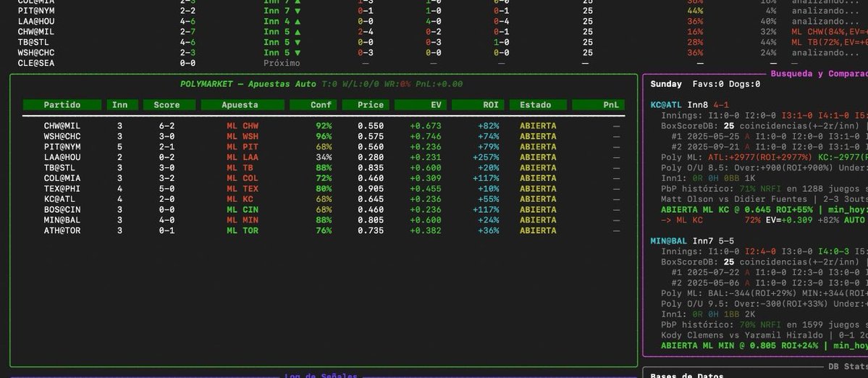Click 'Próximo' status for CLE@SEA
The width and height of the screenshot is (868, 378).
click(282, 63)
